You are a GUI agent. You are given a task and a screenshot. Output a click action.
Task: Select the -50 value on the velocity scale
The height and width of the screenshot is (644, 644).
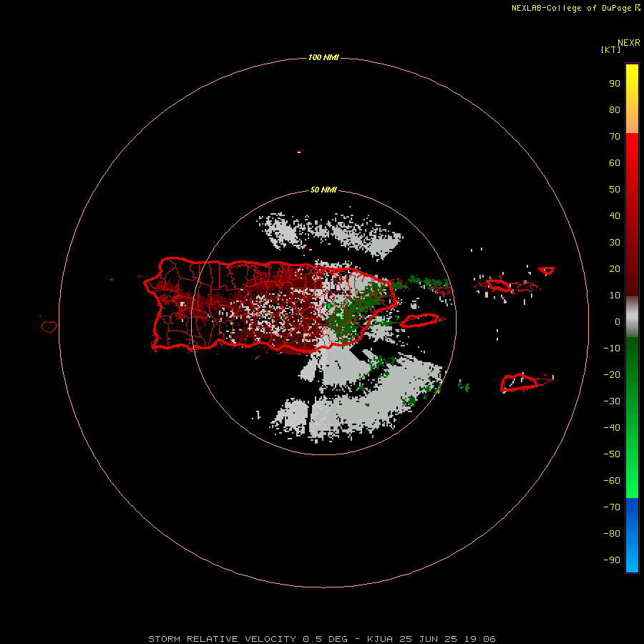click(612, 454)
